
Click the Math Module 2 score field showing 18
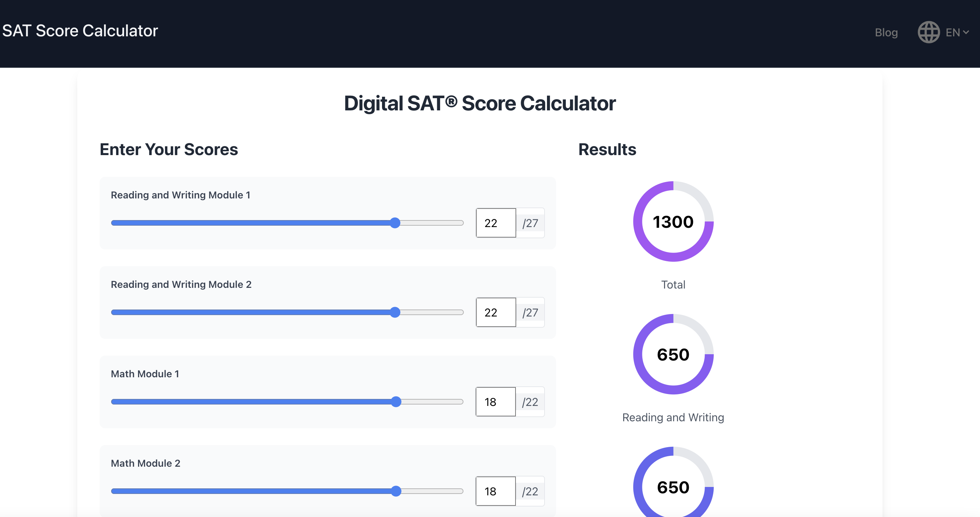coord(495,491)
